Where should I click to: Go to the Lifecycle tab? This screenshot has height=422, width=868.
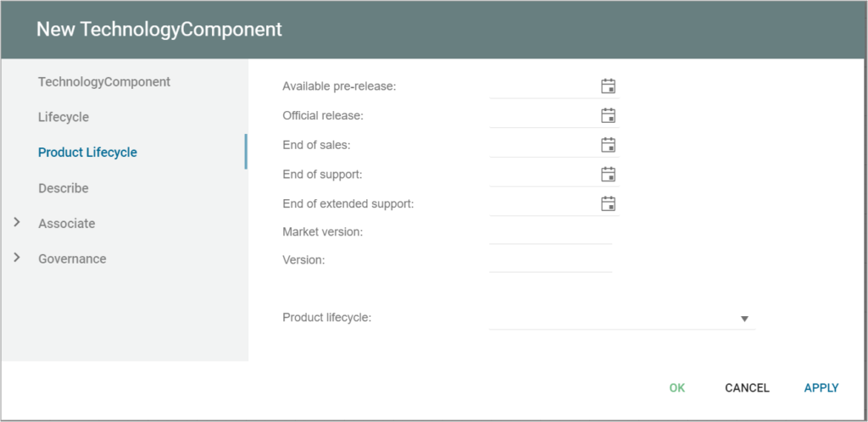[64, 117]
